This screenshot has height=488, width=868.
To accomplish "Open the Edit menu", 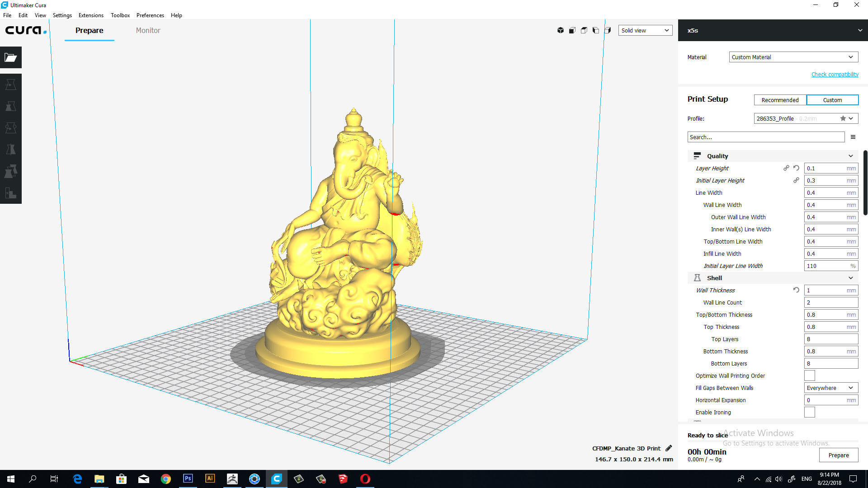I will 23,15.
